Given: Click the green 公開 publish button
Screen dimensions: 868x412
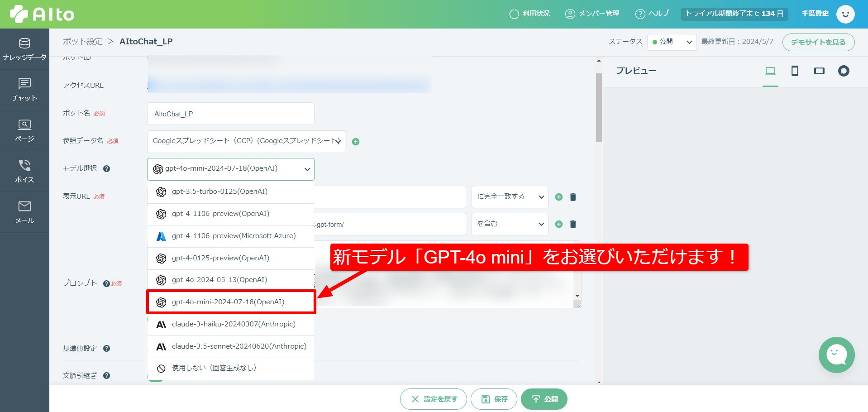Looking at the screenshot, I should tap(544, 399).
